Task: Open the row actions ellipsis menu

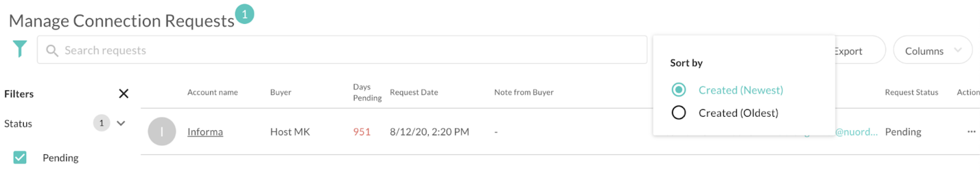Action: click(971, 131)
